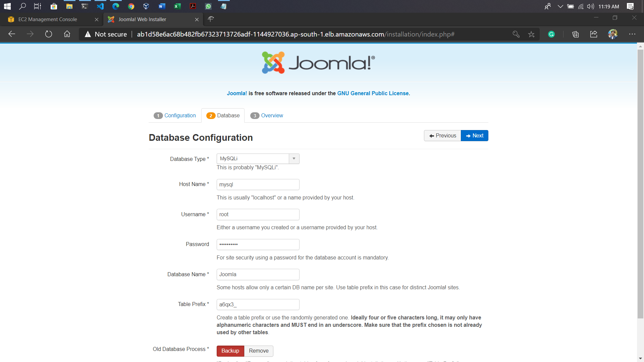Image resolution: width=644 pixels, height=362 pixels.
Task: Click the share icon in browser toolbar
Action: click(594, 34)
